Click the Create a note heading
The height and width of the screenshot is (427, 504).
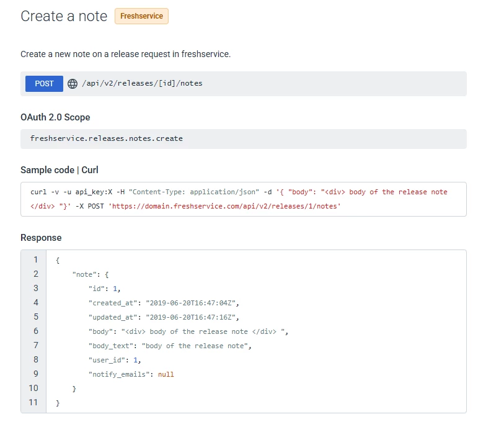(64, 16)
